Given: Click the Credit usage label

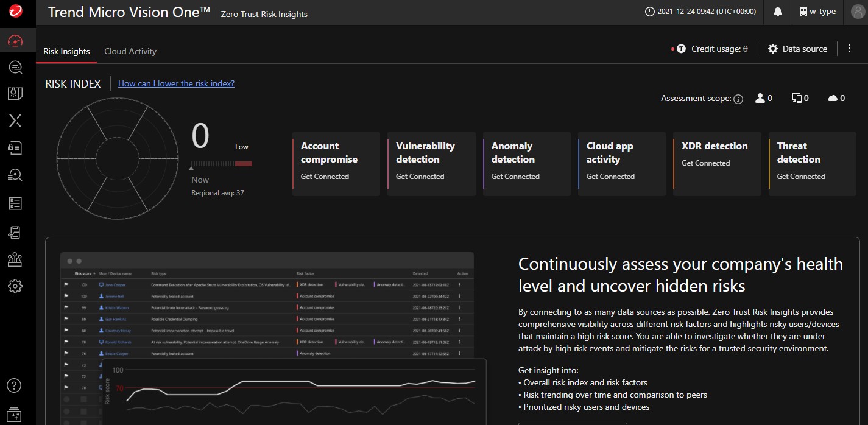Looking at the screenshot, I should pyautogui.click(x=719, y=49).
